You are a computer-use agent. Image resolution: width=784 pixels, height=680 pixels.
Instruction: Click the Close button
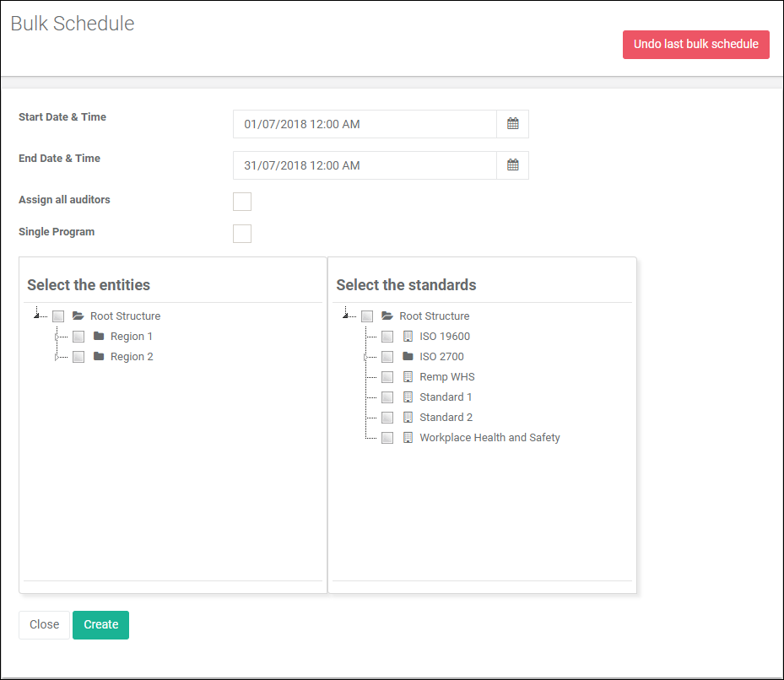[44, 624]
